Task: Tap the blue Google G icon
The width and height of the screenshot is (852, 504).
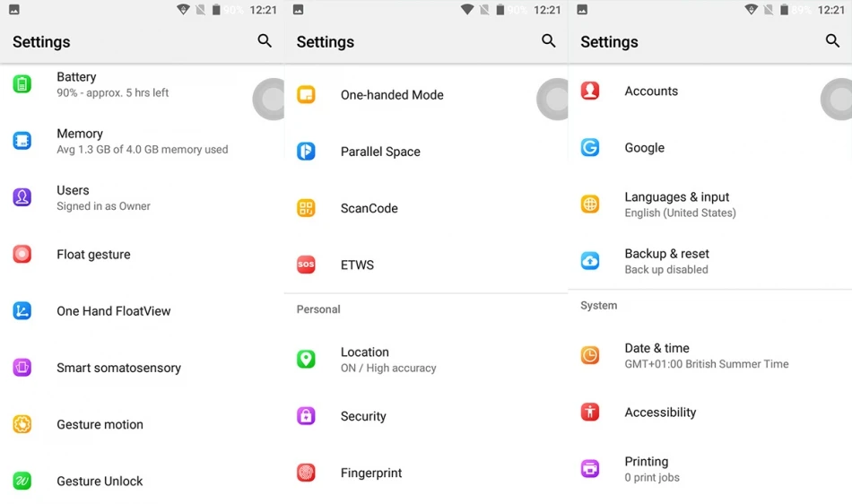Action: pos(589,147)
